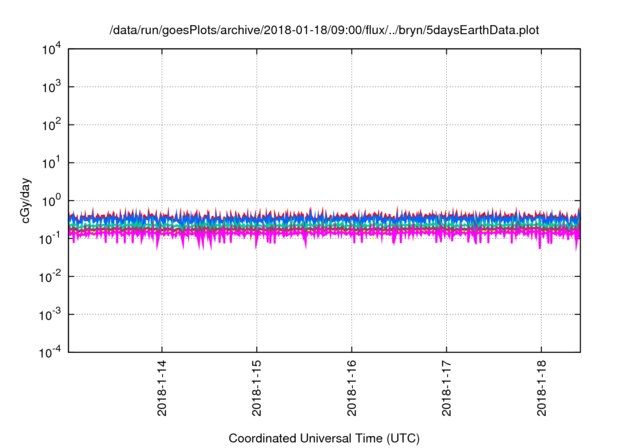Click the 10^-1 y-axis tick label
640x448 pixels.
click(x=50, y=238)
